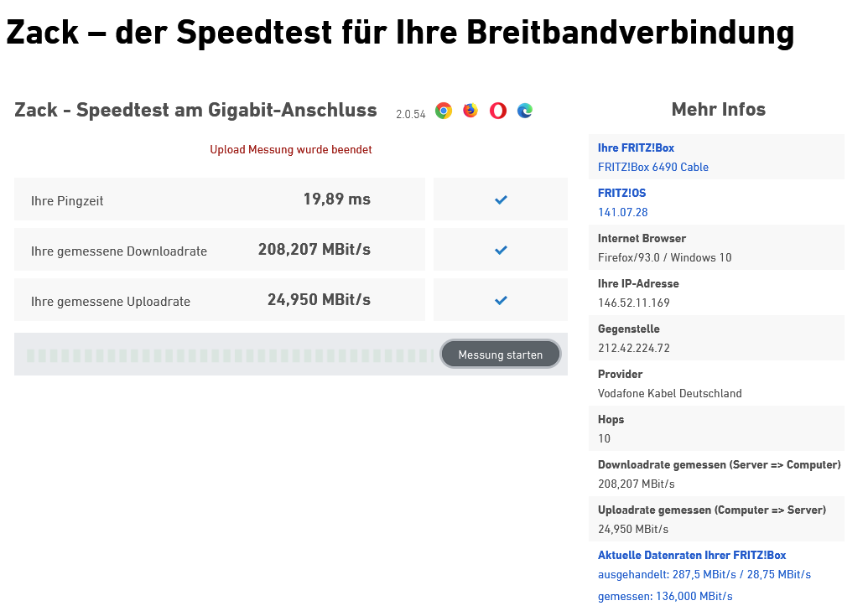
Task: Click the Mehr Infos heading
Action: 718,109
